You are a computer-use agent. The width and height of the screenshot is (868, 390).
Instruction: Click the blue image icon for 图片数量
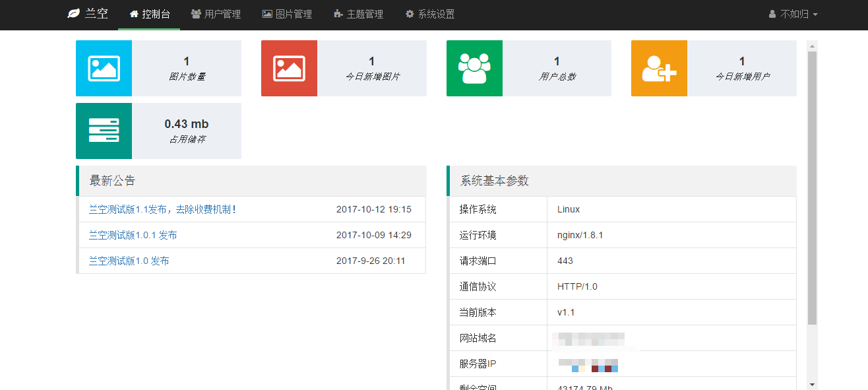[104, 68]
